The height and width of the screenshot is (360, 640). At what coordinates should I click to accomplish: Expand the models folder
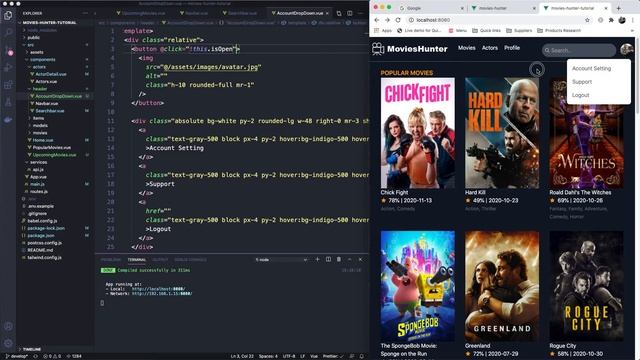40,125
